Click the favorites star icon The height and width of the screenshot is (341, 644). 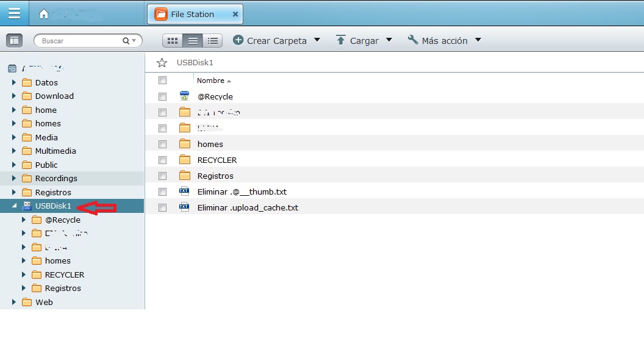tap(162, 62)
